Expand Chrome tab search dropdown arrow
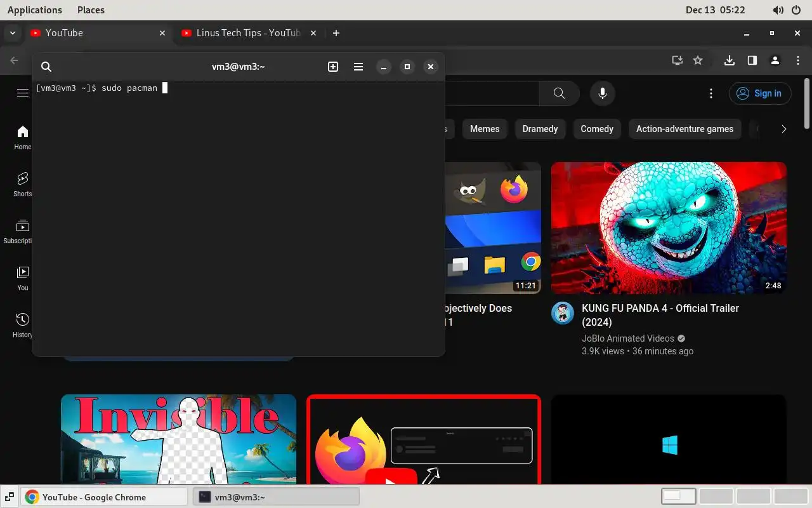This screenshot has width=812, height=508. click(13, 33)
